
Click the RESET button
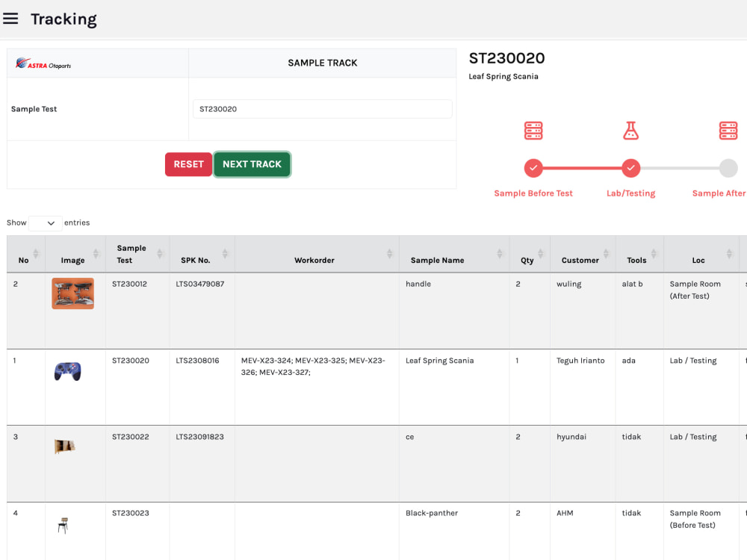(189, 164)
